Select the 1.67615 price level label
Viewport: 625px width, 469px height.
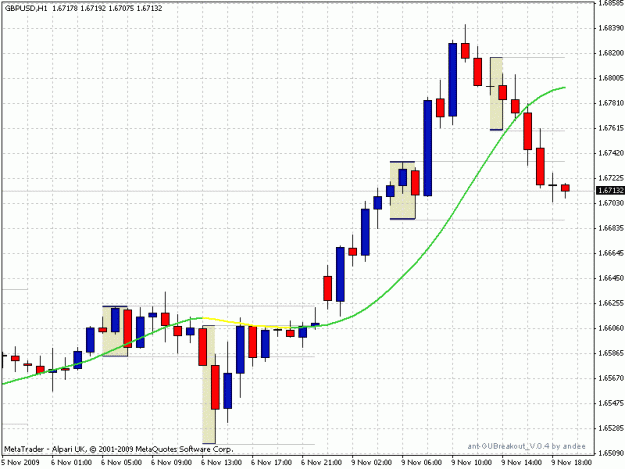pyautogui.click(x=611, y=128)
